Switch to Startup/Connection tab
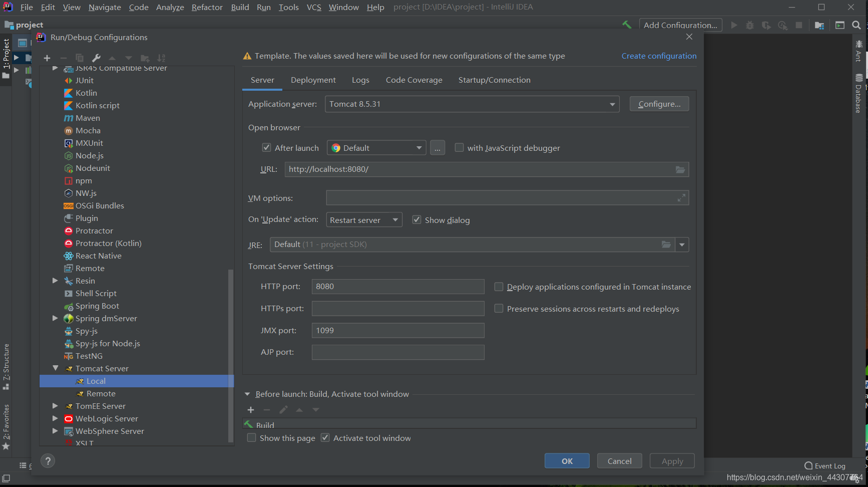The image size is (868, 487). tap(495, 80)
